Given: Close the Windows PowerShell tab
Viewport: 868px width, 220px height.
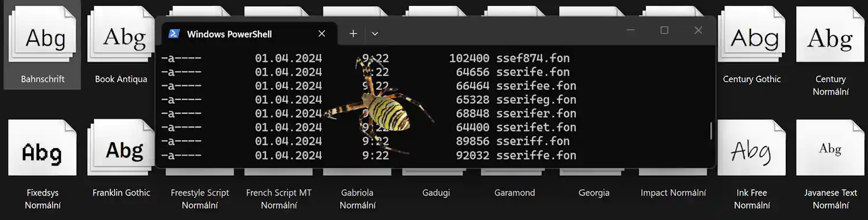Looking at the screenshot, I should pyautogui.click(x=322, y=34).
